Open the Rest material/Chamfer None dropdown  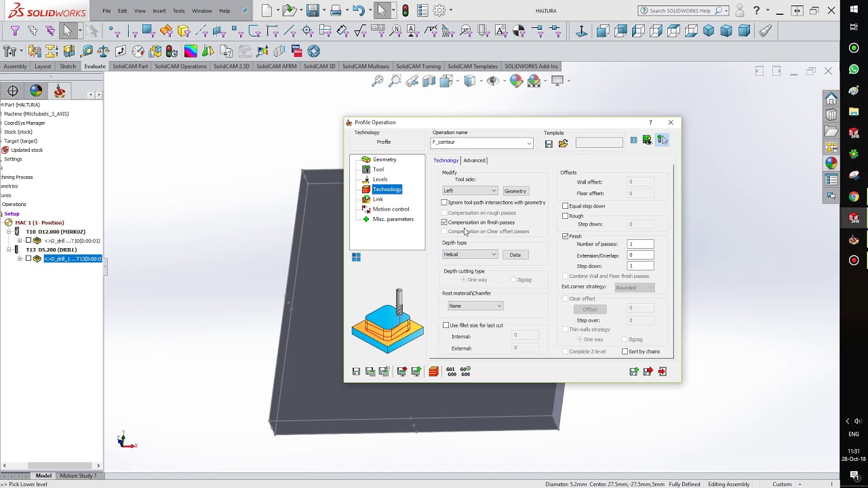point(475,306)
